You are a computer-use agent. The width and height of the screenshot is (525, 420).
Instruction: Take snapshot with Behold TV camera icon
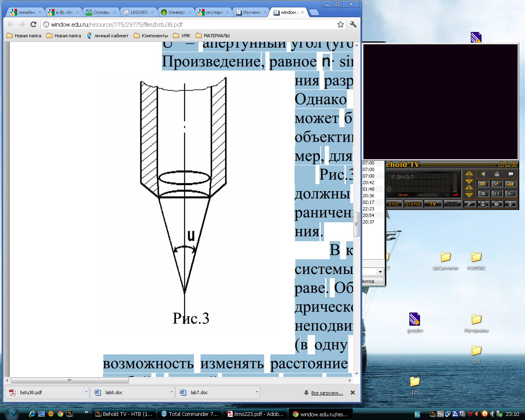coord(483,183)
